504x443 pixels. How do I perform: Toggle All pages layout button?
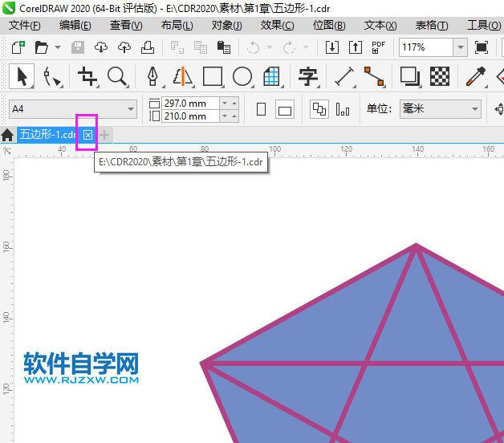[319, 109]
